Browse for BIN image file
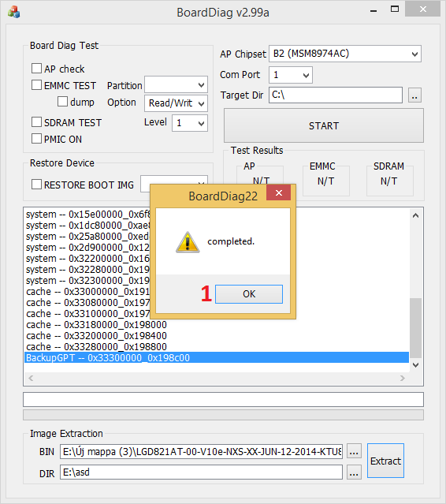Viewport: 446px width, 504px height. tap(354, 452)
